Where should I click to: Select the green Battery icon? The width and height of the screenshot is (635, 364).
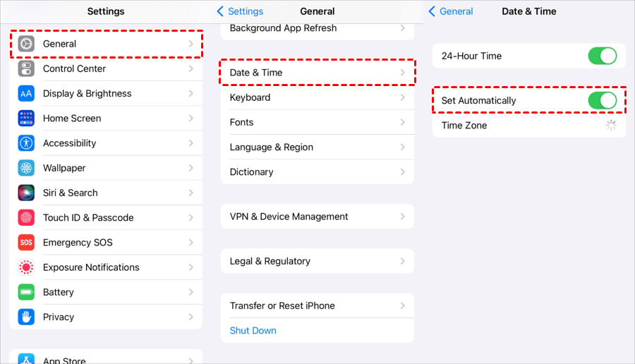click(26, 292)
